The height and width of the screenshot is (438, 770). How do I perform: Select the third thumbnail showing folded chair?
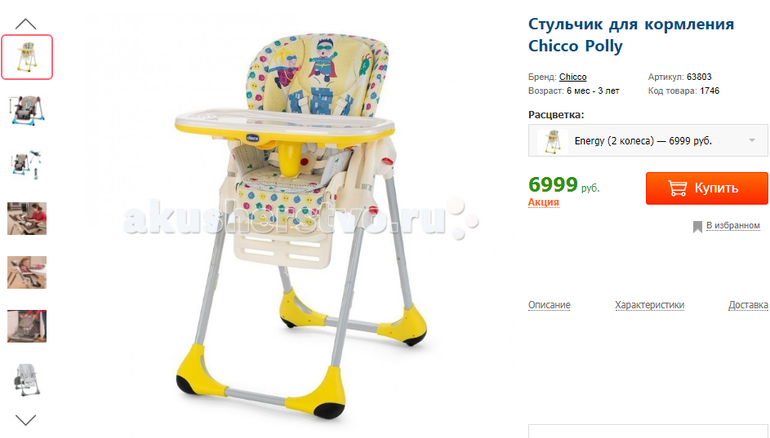(x=27, y=164)
